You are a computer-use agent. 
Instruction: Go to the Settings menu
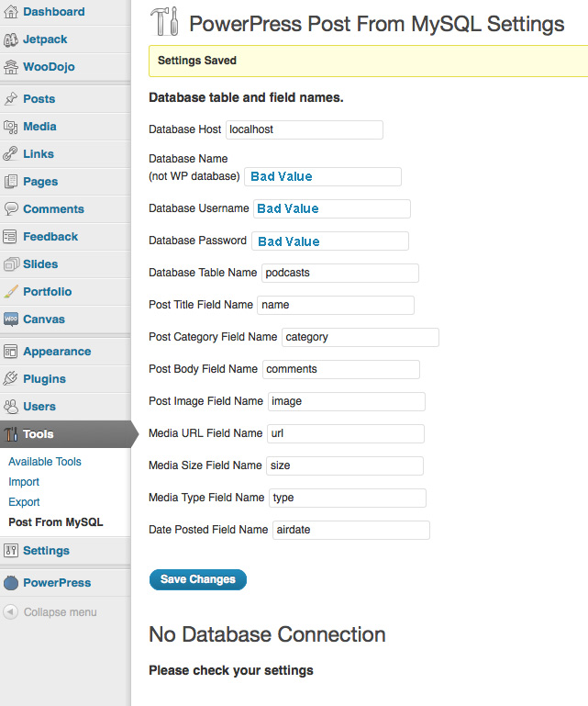pyautogui.click(x=46, y=551)
